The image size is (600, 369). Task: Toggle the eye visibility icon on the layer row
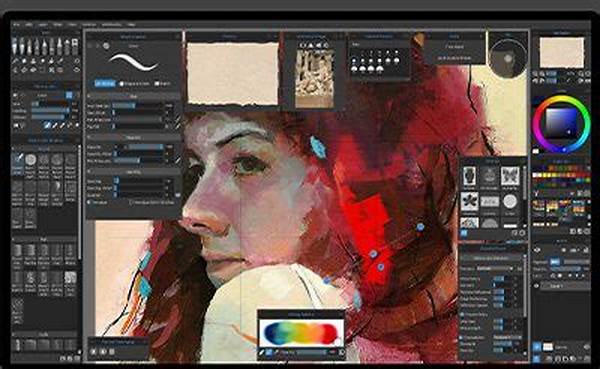(536, 286)
